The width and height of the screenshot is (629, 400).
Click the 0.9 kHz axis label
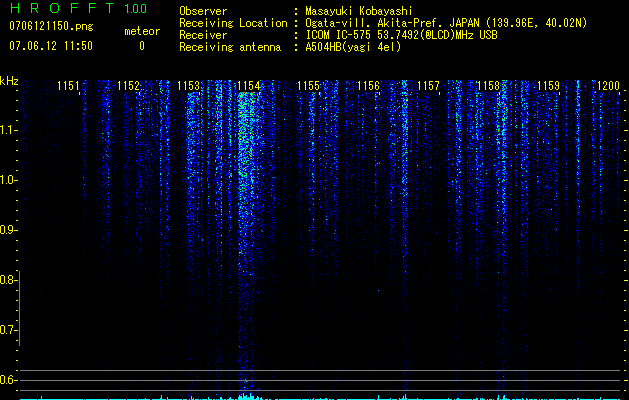coord(7,230)
